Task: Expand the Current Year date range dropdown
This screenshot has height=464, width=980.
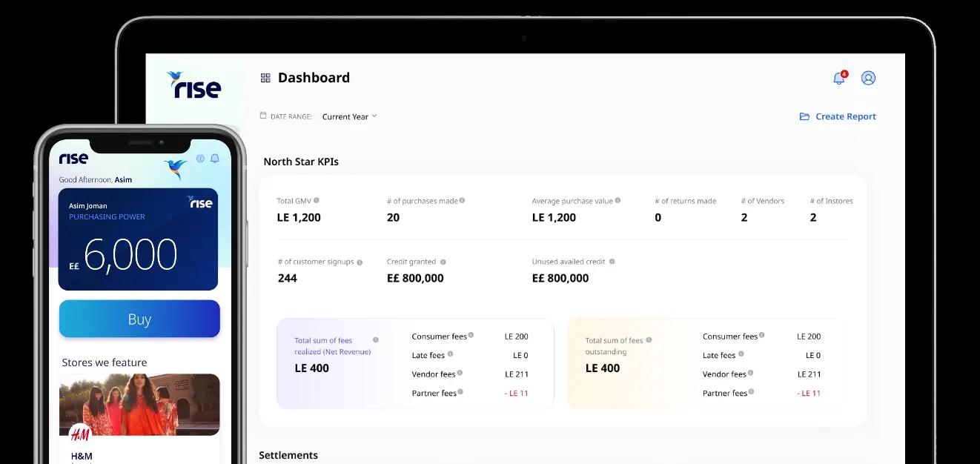Action: (345, 116)
